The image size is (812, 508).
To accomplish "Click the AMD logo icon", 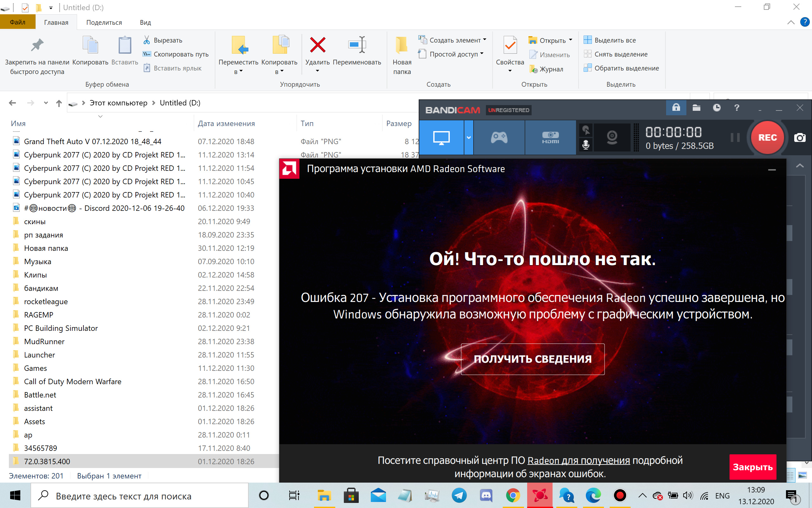I will click(x=289, y=169).
